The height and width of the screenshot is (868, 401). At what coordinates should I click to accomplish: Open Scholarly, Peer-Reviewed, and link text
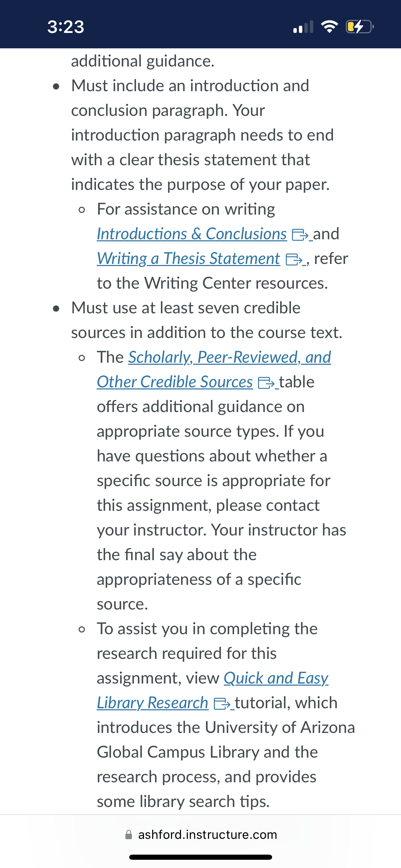pos(230,357)
